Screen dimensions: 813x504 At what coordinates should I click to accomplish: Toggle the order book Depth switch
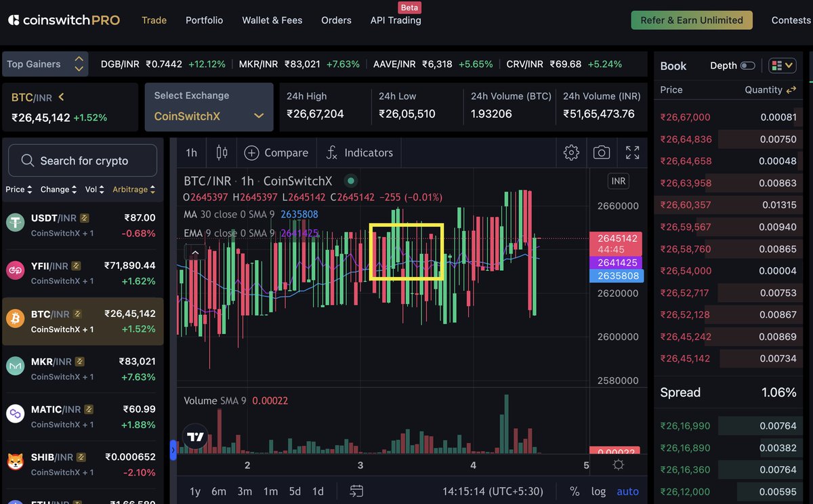(748, 66)
